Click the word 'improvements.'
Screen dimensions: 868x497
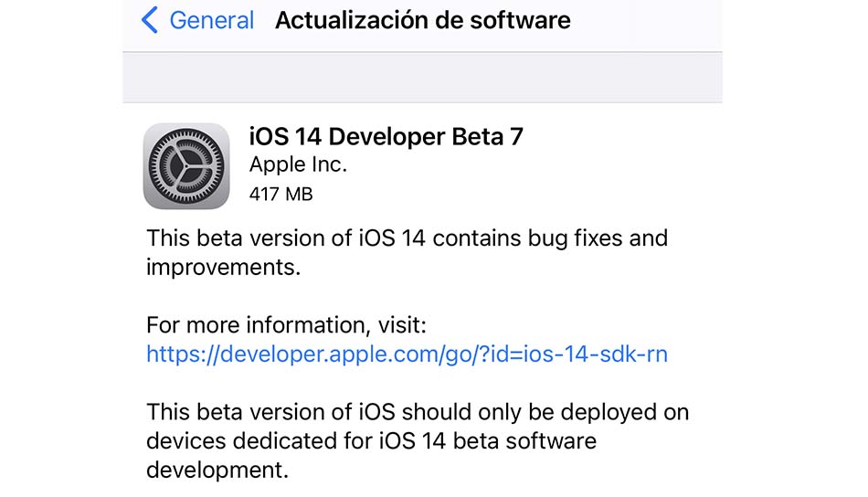point(224,268)
